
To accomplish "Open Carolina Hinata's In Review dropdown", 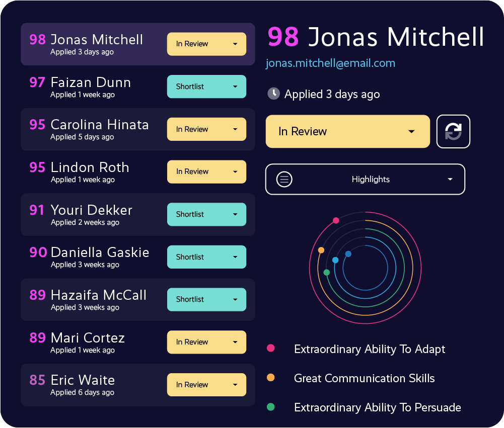I will [x=206, y=129].
